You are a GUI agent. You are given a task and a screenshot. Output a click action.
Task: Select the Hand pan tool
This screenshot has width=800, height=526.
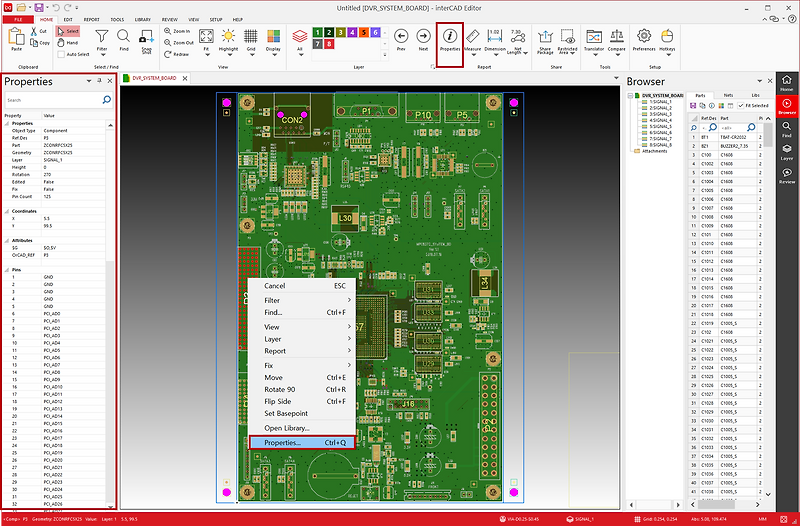tap(67, 42)
